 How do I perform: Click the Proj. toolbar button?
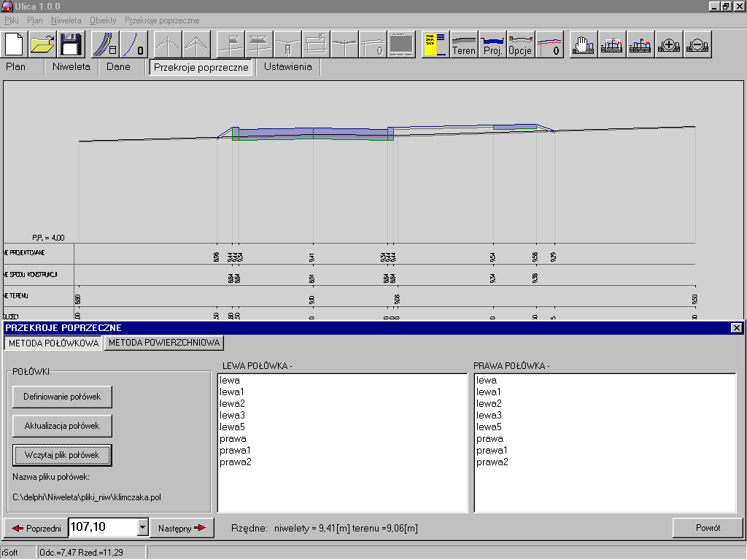pyautogui.click(x=492, y=44)
